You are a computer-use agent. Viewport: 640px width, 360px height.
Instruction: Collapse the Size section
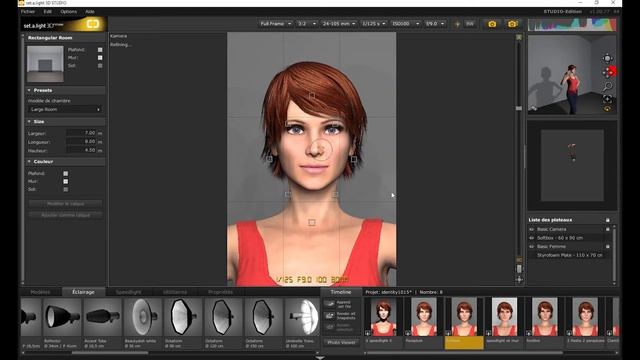click(29, 122)
